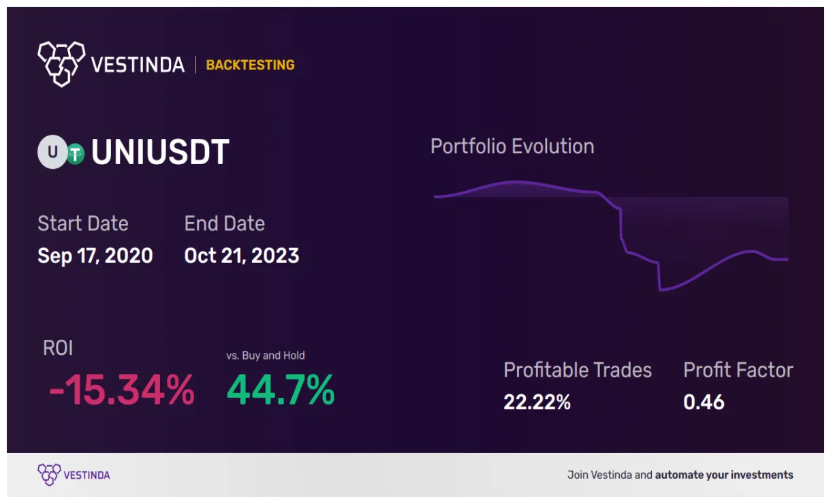Click the ROI label
This screenshot has height=504, width=831.
pos(57,348)
